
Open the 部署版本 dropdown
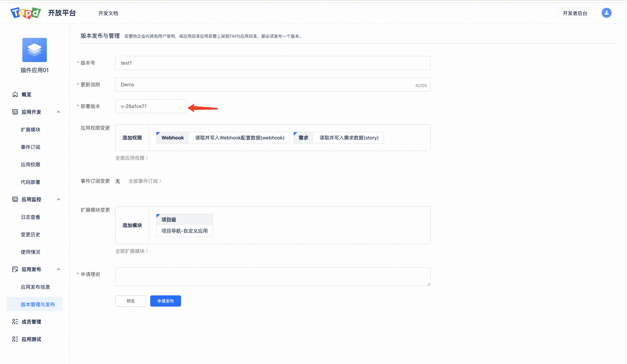coord(150,106)
